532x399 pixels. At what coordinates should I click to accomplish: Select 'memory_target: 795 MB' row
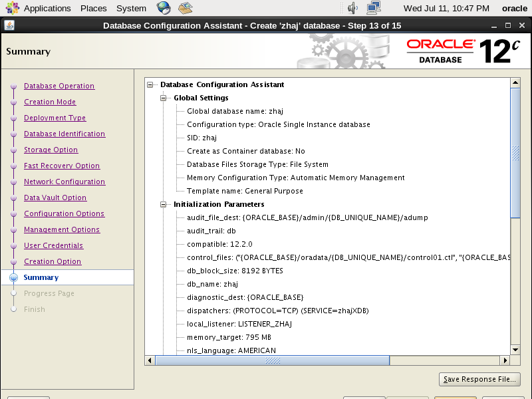coord(229,337)
